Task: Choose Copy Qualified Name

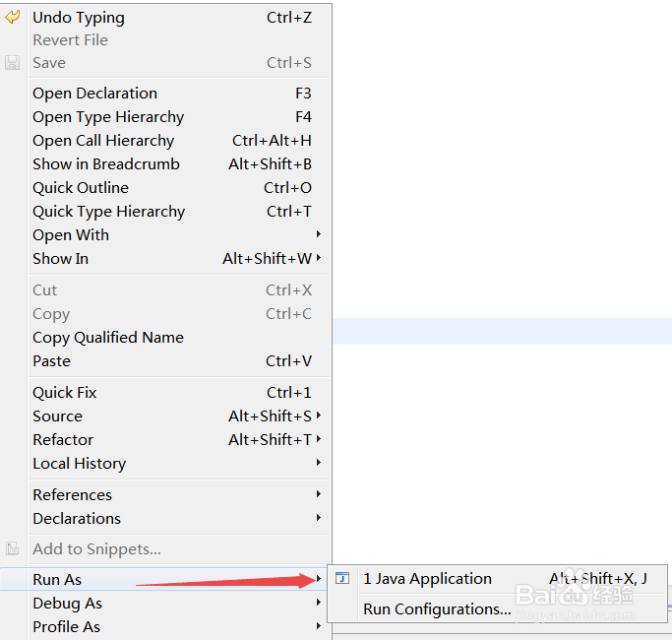Action: (x=108, y=338)
